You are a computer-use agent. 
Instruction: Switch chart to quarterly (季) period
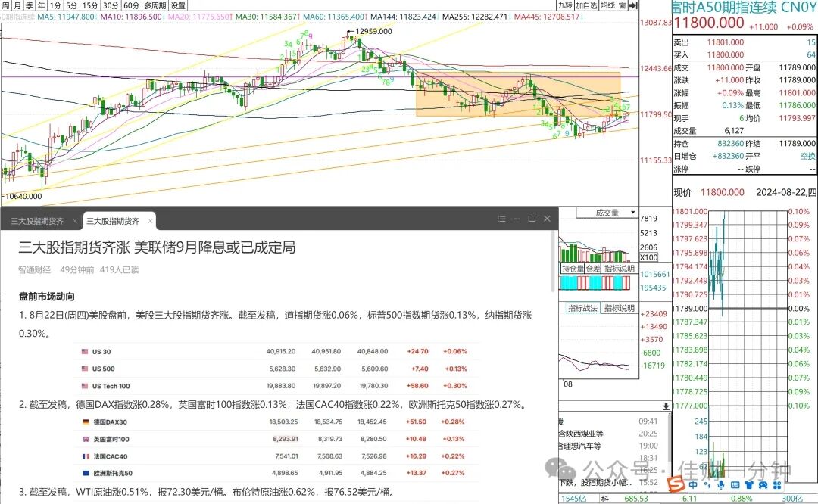click(30, 5)
